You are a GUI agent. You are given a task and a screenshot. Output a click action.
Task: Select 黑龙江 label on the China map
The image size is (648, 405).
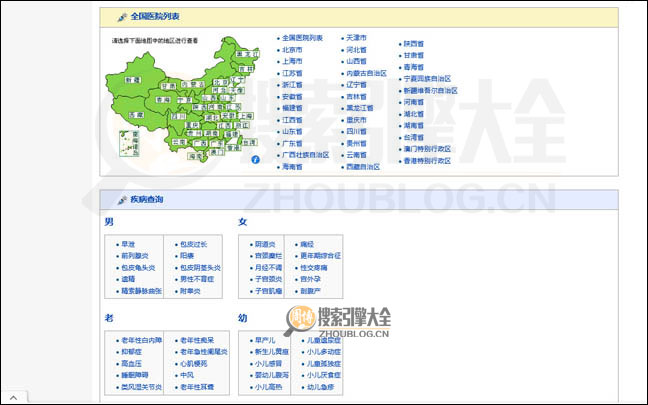248,54
